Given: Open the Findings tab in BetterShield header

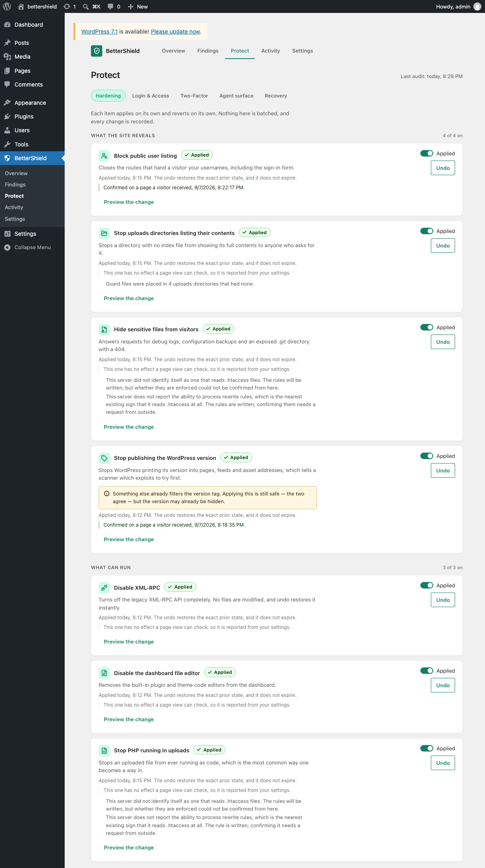Looking at the screenshot, I should pyautogui.click(x=208, y=51).
